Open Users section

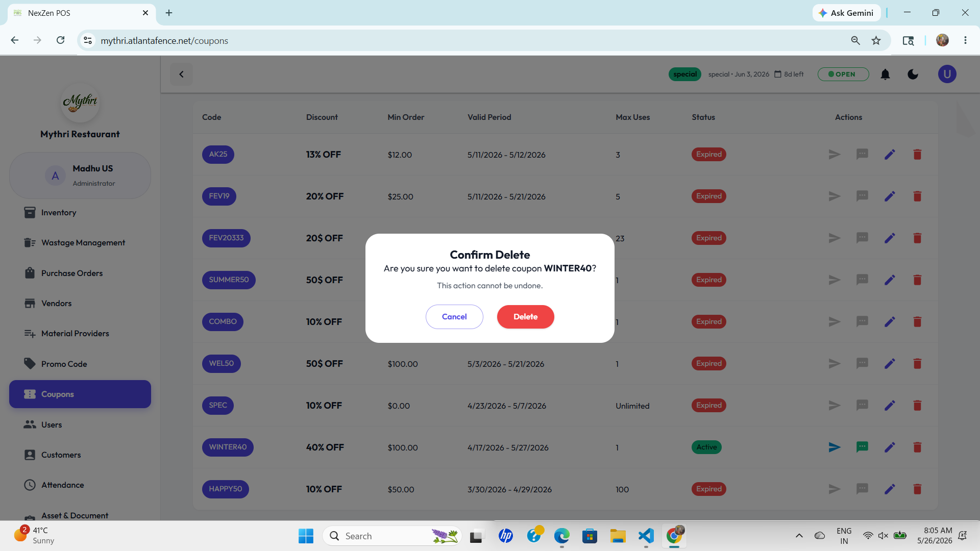pos(80,425)
